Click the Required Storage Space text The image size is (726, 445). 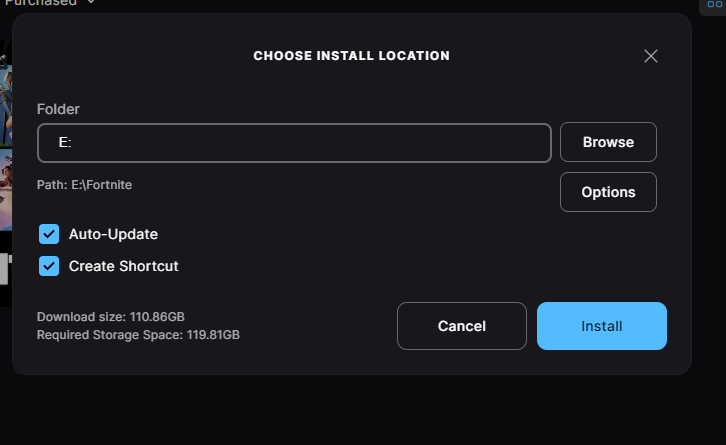(x=138, y=335)
